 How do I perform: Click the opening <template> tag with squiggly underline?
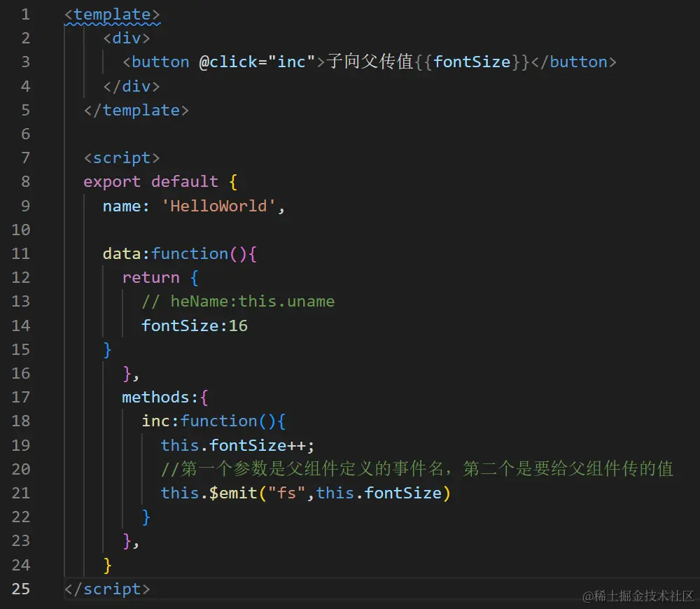112,15
